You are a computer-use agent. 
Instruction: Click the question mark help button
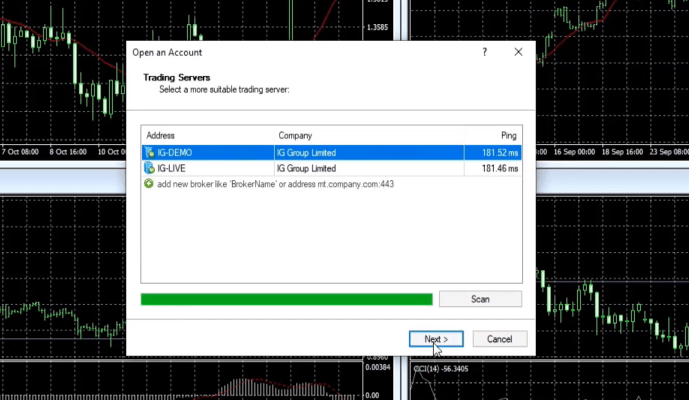[485, 52]
